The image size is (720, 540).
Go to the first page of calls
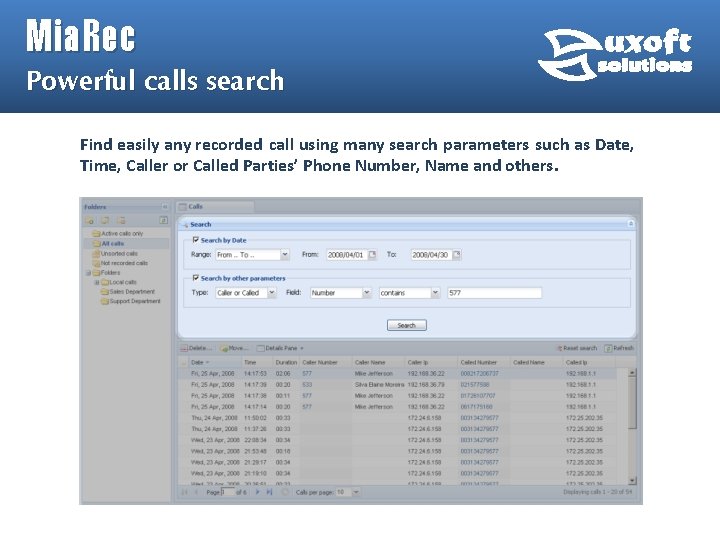click(185, 492)
